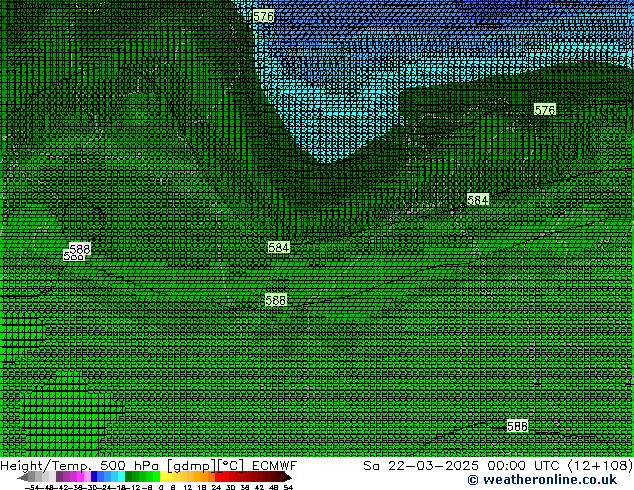
Task: Click the 'Sa' weekday abbreviation
Action: point(372,466)
